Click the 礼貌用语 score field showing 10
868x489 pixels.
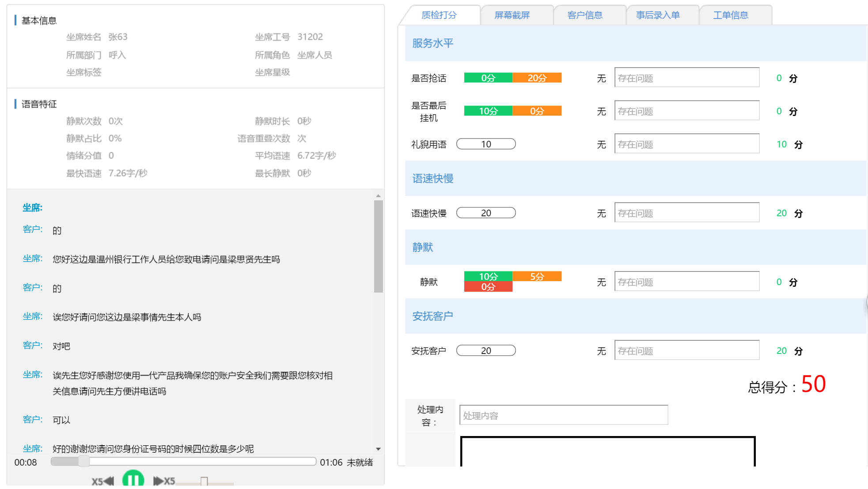coord(486,144)
